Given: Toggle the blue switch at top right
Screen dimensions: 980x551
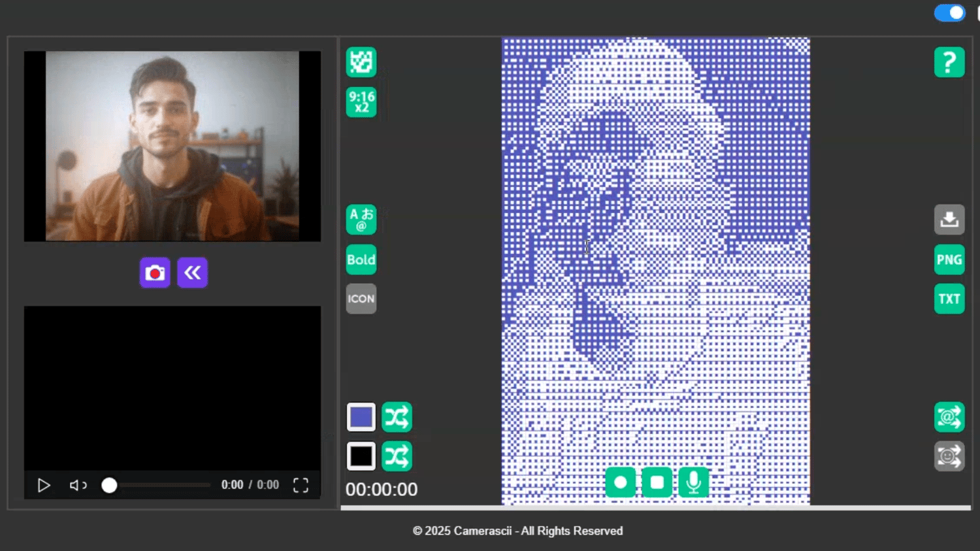Looking at the screenshot, I should pos(949,12).
